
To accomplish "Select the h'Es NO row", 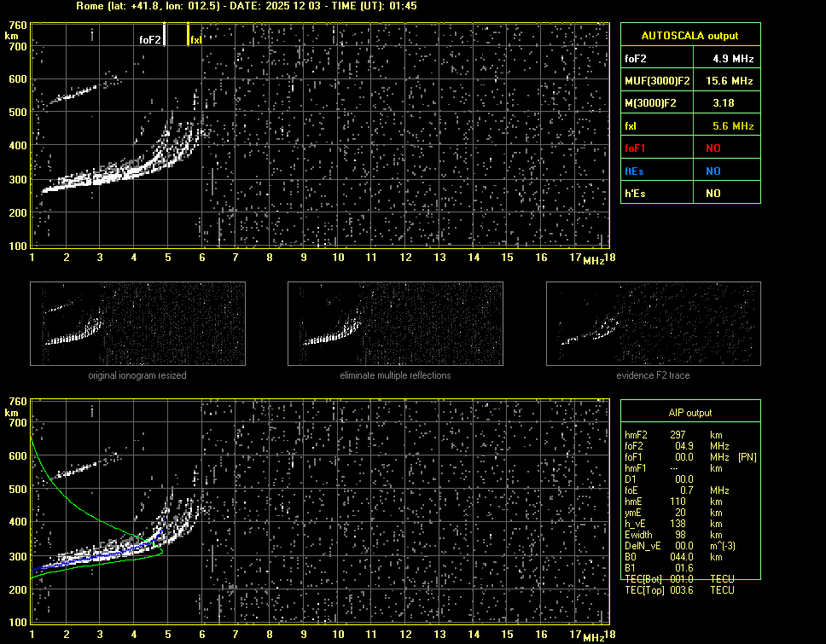I will tap(689, 194).
